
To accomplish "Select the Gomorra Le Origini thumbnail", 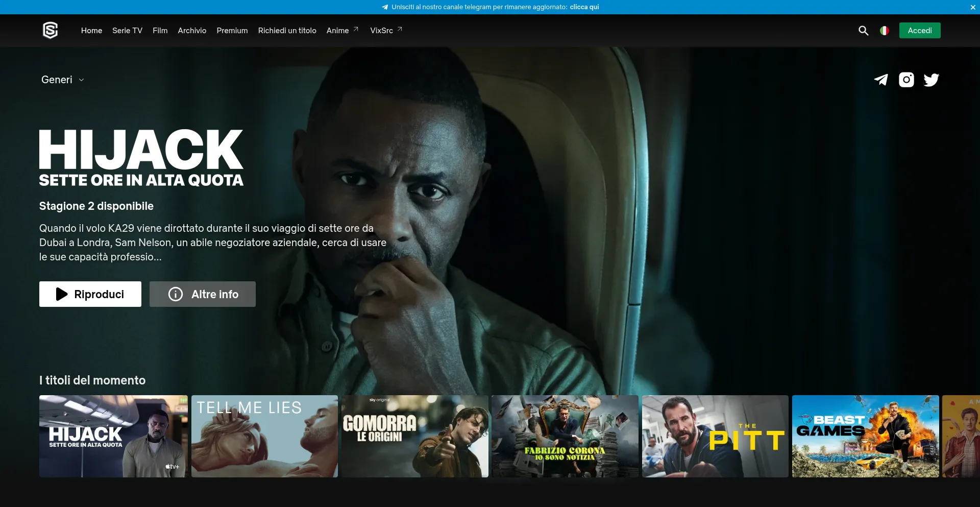I will point(414,436).
